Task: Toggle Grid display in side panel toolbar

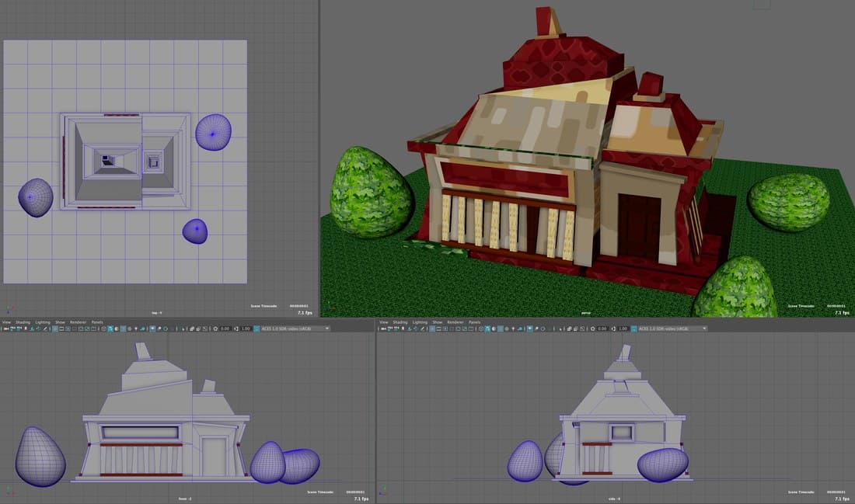Action: pyautogui.click(x=432, y=328)
